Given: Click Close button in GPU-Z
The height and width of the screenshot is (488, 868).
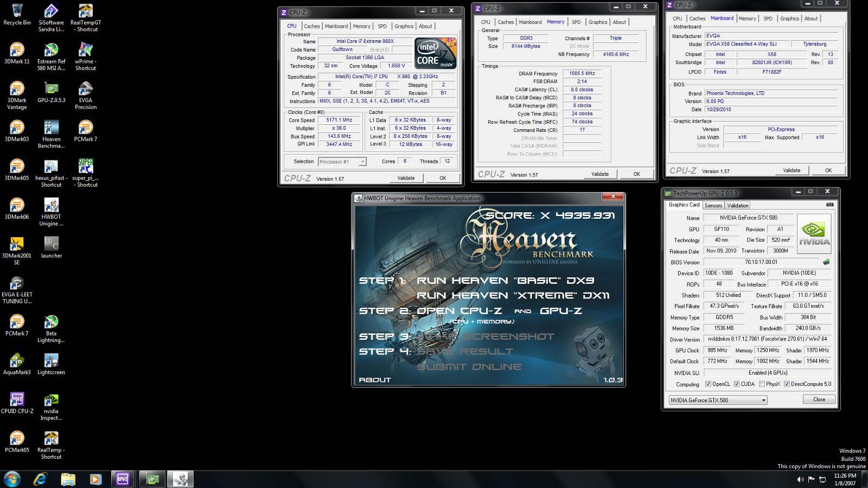Looking at the screenshot, I should pyautogui.click(x=819, y=400).
